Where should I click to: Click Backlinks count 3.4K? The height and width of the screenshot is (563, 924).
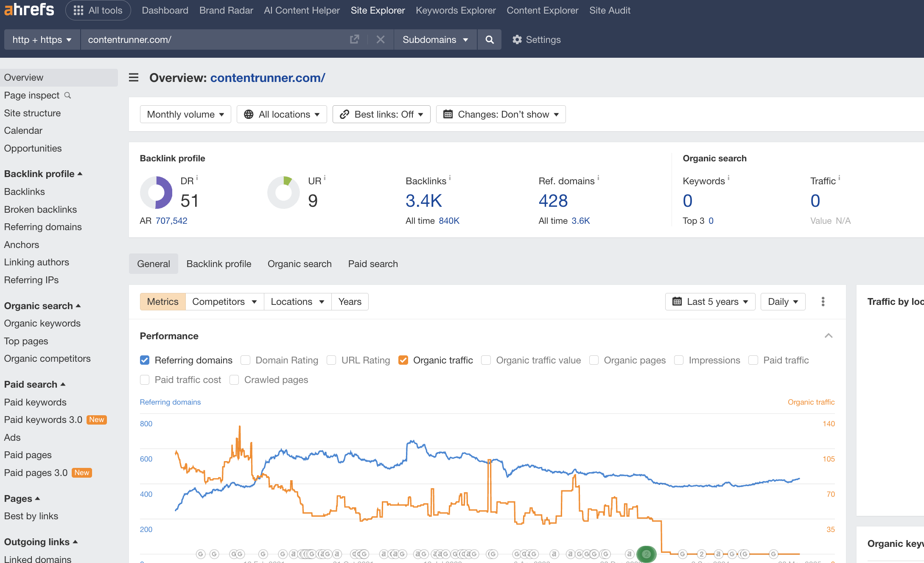(x=424, y=200)
